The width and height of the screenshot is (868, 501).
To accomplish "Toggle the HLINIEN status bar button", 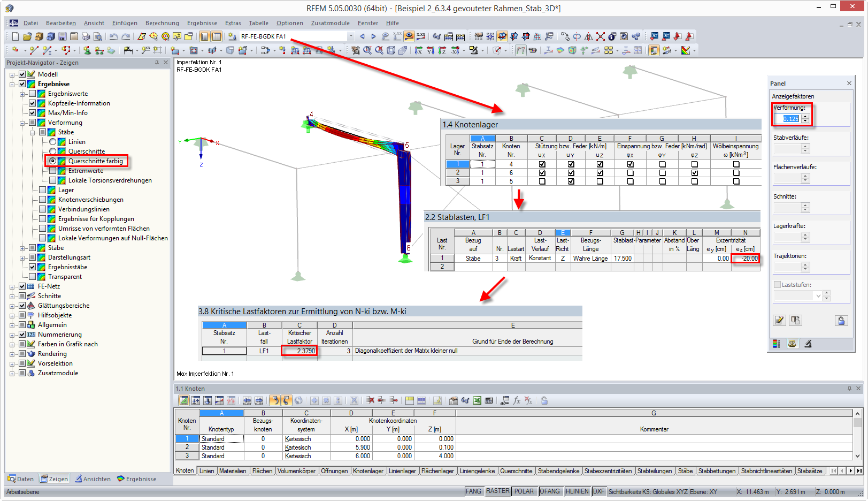I will (x=577, y=491).
